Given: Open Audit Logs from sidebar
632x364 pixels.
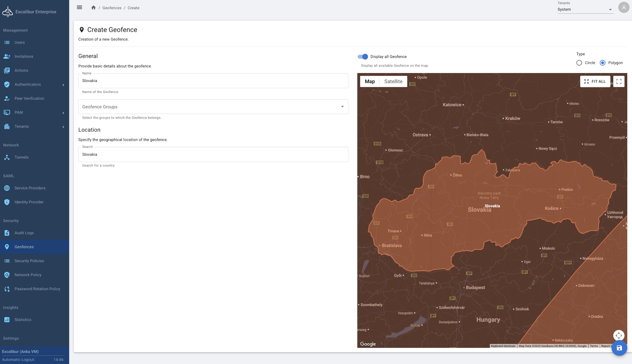Looking at the screenshot, I should (x=24, y=233).
